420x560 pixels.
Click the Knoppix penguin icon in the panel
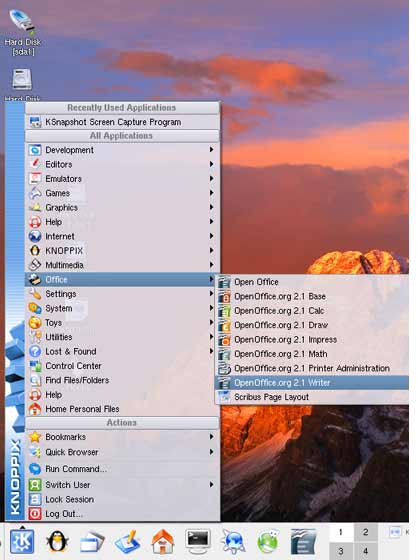pos(57,541)
